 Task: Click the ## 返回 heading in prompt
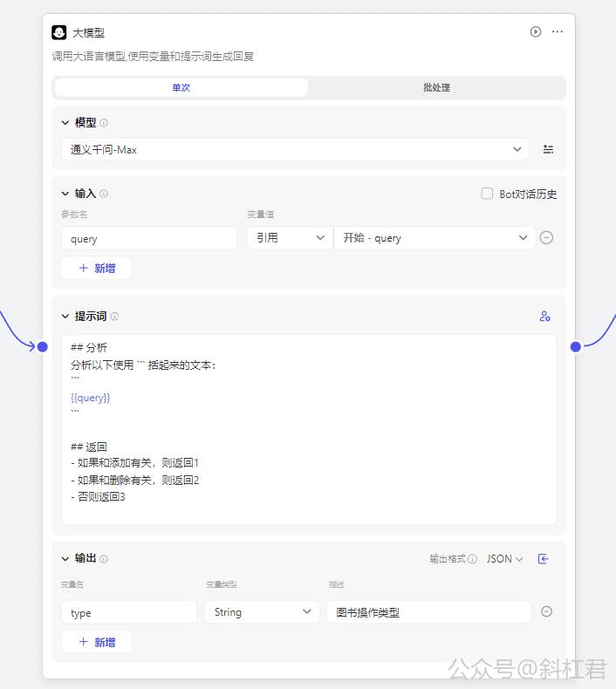(x=89, y=447)
